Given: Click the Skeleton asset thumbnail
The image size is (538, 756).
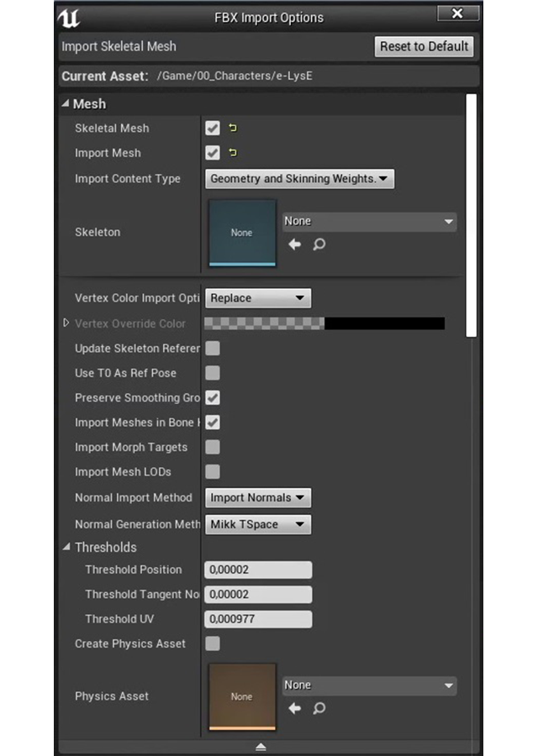Looking at the screenshot, I should [x=242, y=233].
